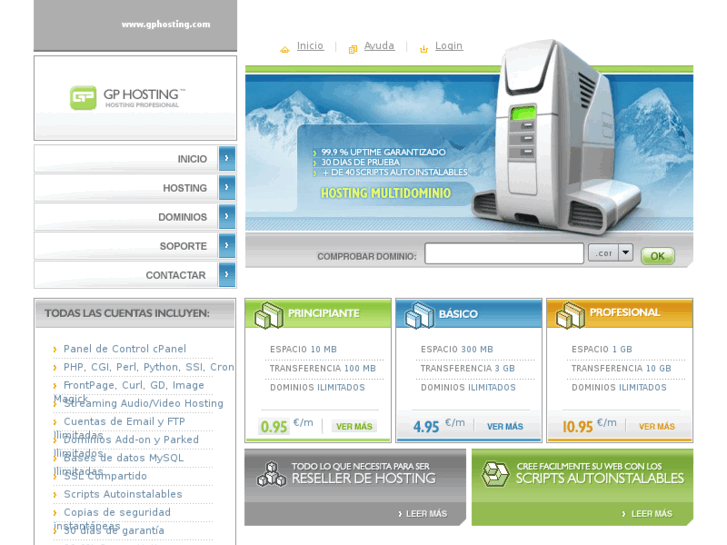Click 'PHP, CGI, Perl, Python, SSI, Cron' item
This screenshot has height=545, width=727.
tap(149, 367)
